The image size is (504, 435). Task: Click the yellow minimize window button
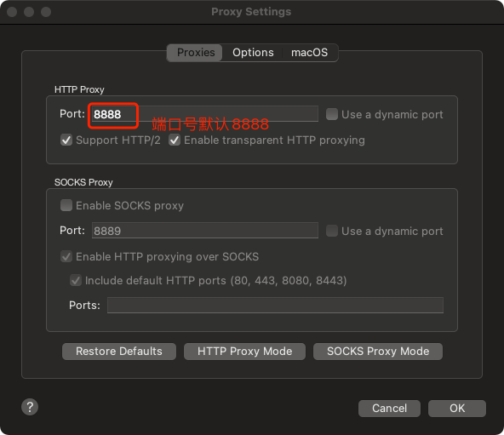[x=29, y=12]
